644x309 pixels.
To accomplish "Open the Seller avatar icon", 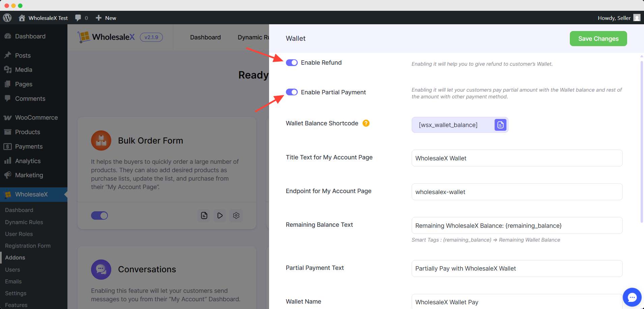I will click(637, 18).
